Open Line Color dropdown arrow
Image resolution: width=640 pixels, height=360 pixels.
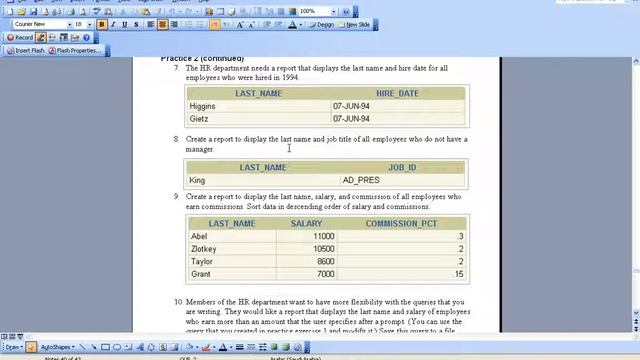click(x=214, y=347)
